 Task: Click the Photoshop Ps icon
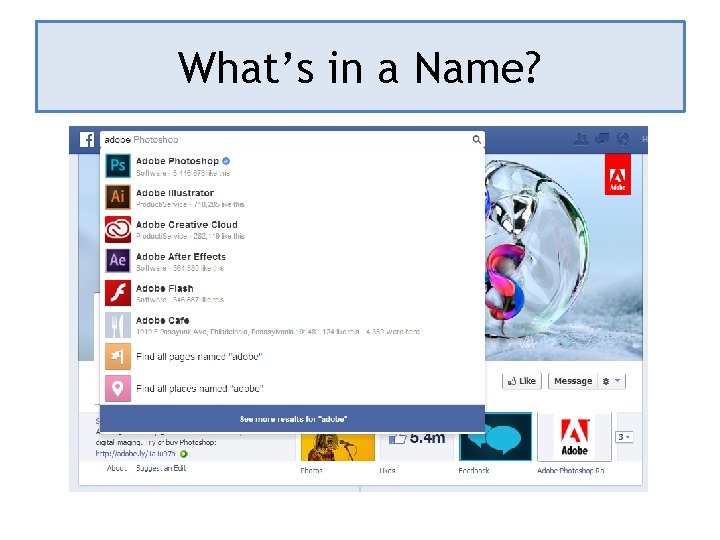tap(118, 165)
